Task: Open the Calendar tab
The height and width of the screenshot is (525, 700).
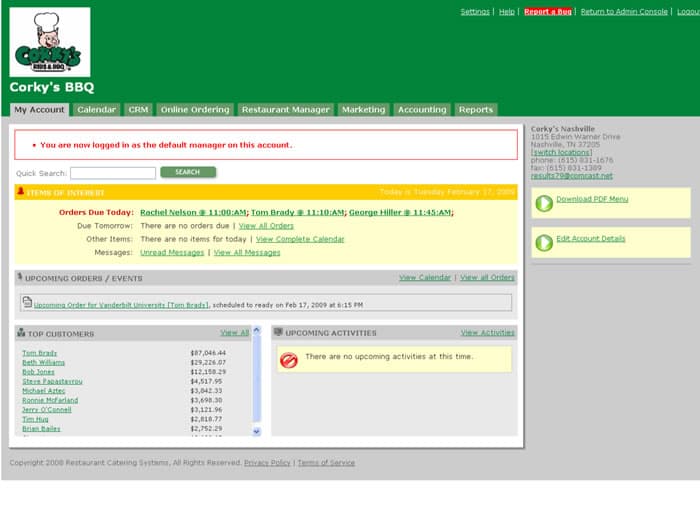Action: pos(97,110)
